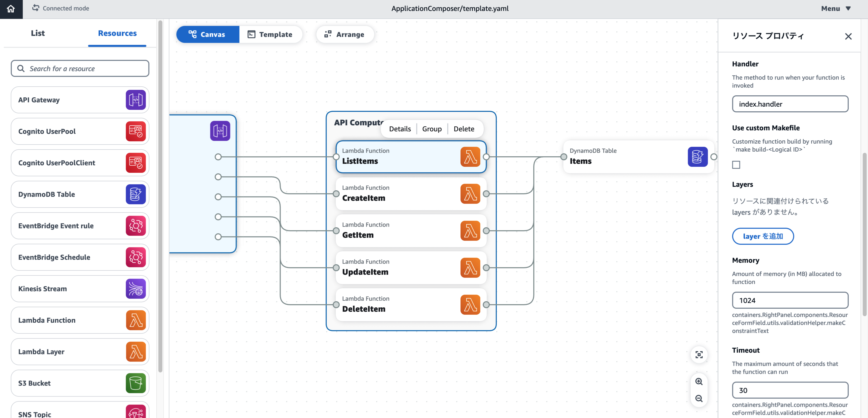Screen dimensions: 868x418
Task: Switch to the Resources tab
Action: point(117,33)
